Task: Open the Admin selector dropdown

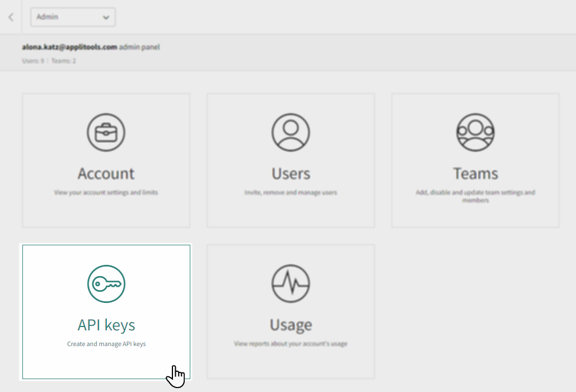Action: click(x=73, y=17)
